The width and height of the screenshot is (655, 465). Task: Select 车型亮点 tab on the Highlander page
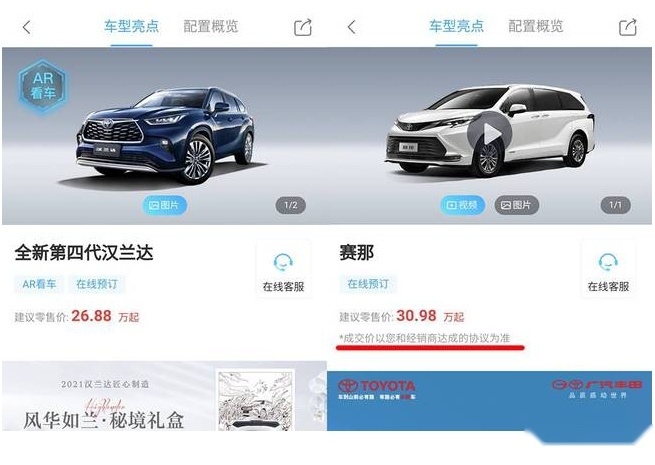pyautogui.click(x=132, y=26)
